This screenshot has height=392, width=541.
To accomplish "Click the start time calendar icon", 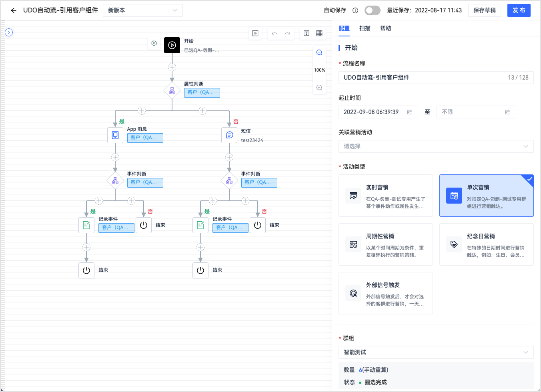I will coord(410,112).
